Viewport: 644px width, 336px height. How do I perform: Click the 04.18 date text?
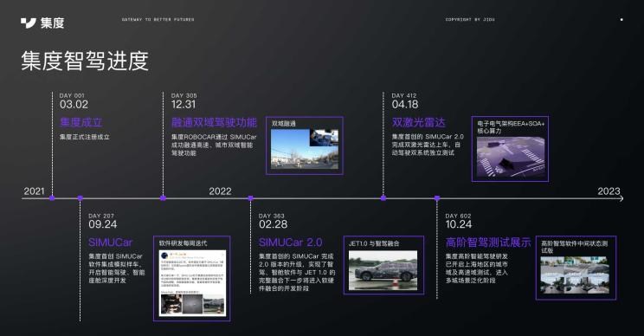[x=405, y=104]
